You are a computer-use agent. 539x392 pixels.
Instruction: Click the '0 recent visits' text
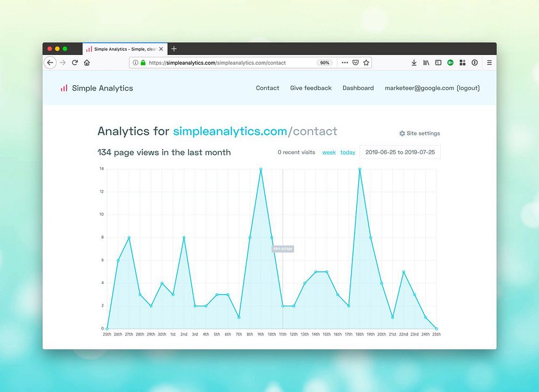coord(296,153)
